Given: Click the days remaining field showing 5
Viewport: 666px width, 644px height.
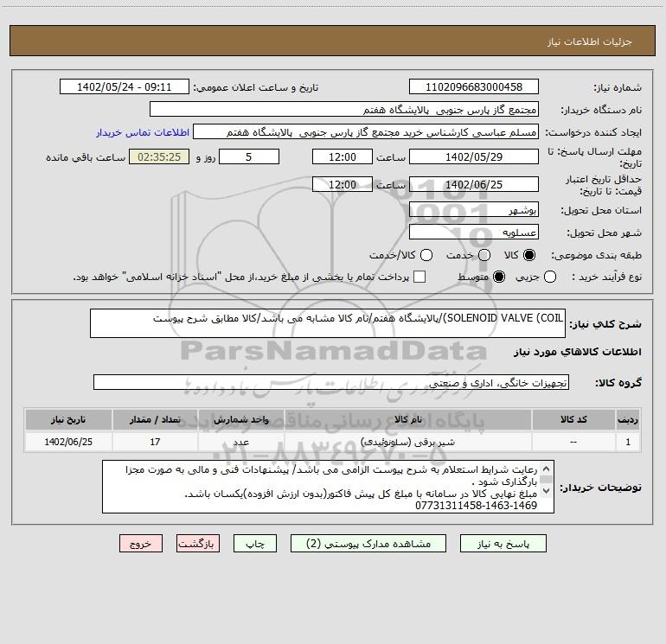Looking at the screenshot, I should pos(249,156).
